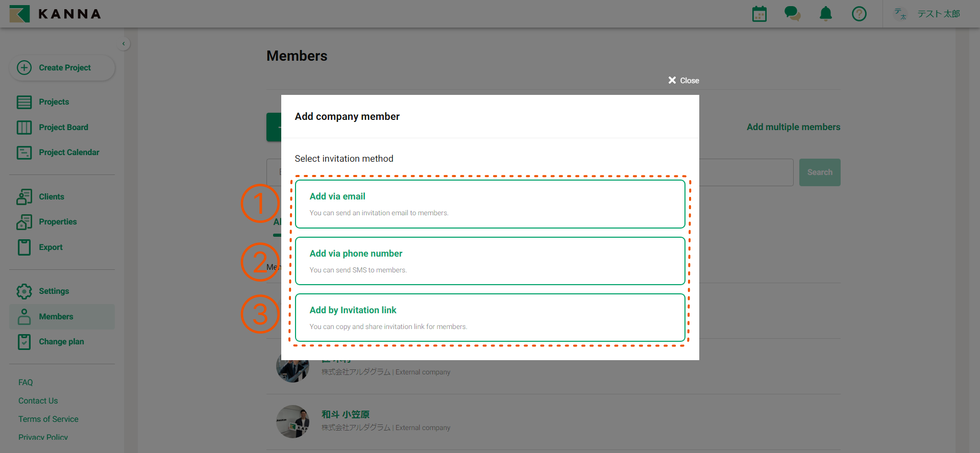Screen dimensions: 980x453
Task: Open the calendar icon in top bar
Action: point(759,14)
